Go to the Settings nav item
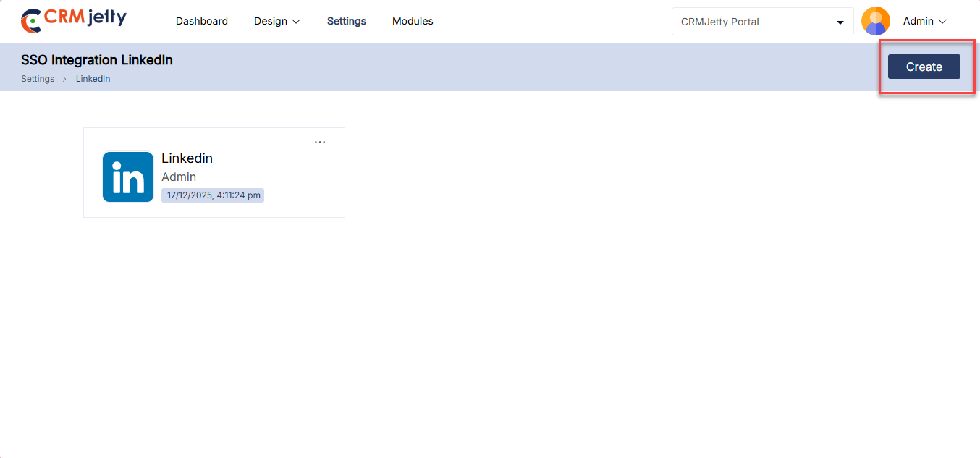980x458 pixels. pos(346,22)
